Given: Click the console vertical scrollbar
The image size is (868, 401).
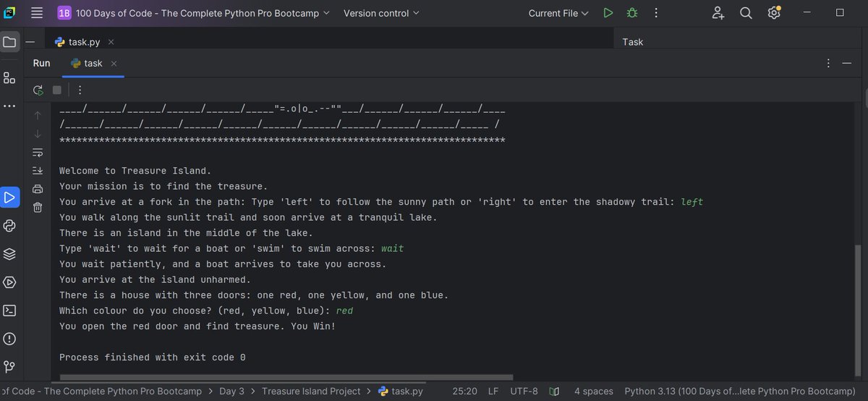Looking at the screenshot, I should click(x=859, y=311).
